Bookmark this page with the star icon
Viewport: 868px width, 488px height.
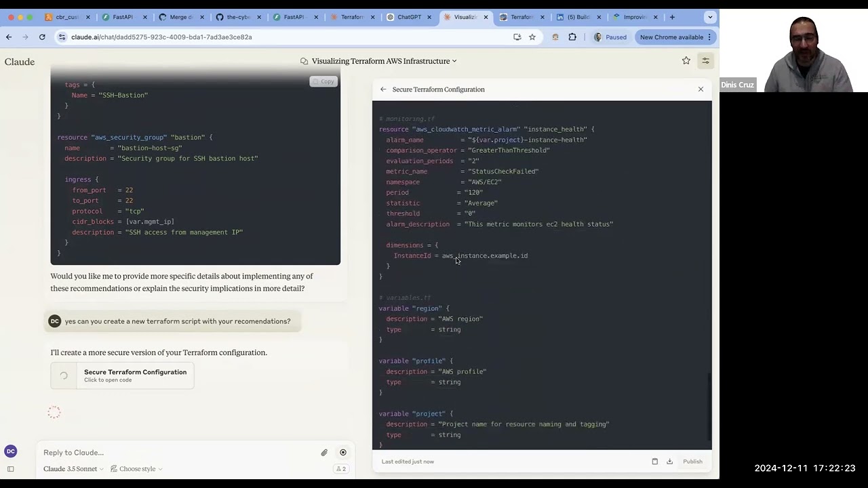point(532,37)
